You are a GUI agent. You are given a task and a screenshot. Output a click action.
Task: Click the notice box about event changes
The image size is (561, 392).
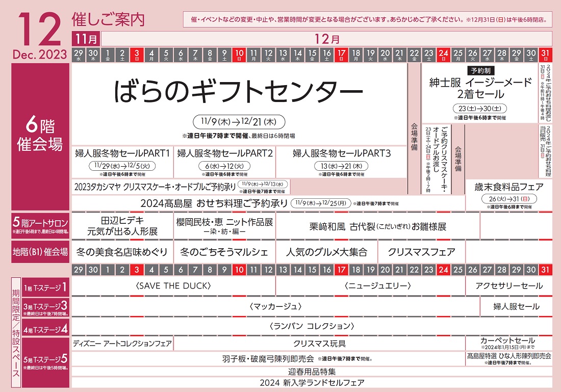click(367, 19)
